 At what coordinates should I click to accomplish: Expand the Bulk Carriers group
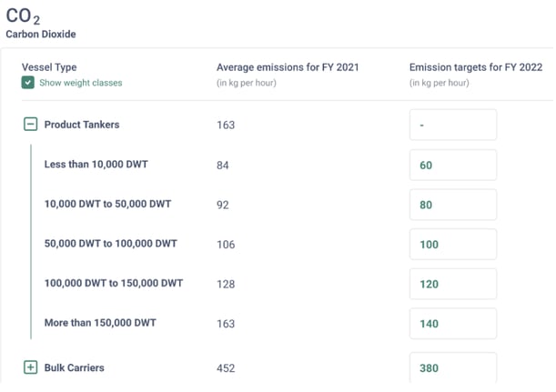tap(30, 367)
